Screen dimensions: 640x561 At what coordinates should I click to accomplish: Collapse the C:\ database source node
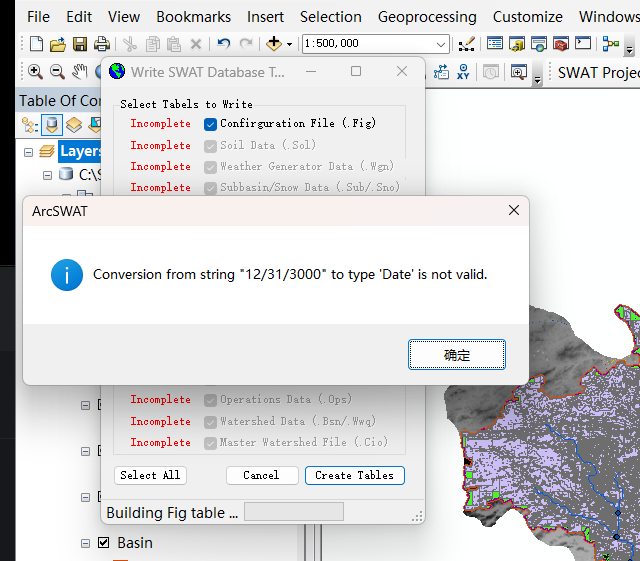click(x=47, y=176)
